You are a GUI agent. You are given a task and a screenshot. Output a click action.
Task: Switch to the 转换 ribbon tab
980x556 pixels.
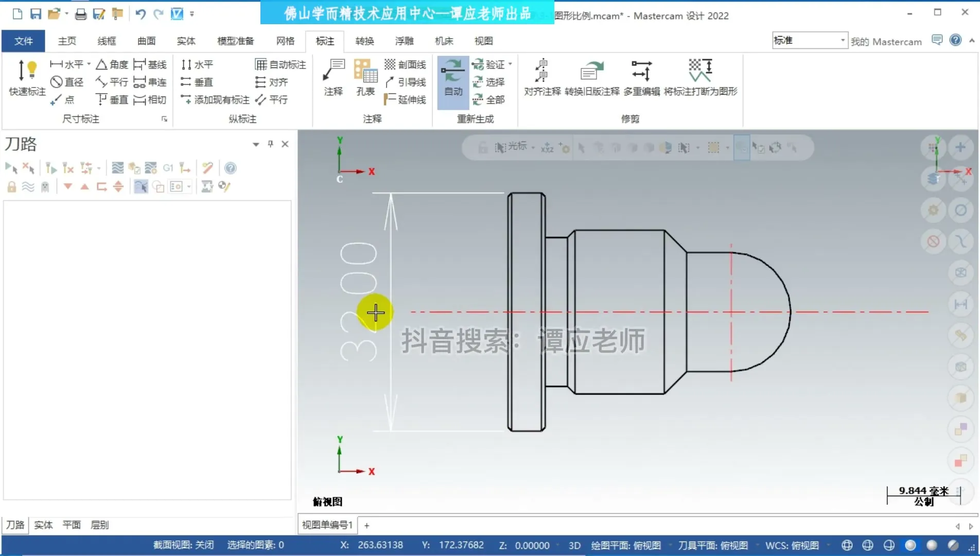tap(364, 41)
